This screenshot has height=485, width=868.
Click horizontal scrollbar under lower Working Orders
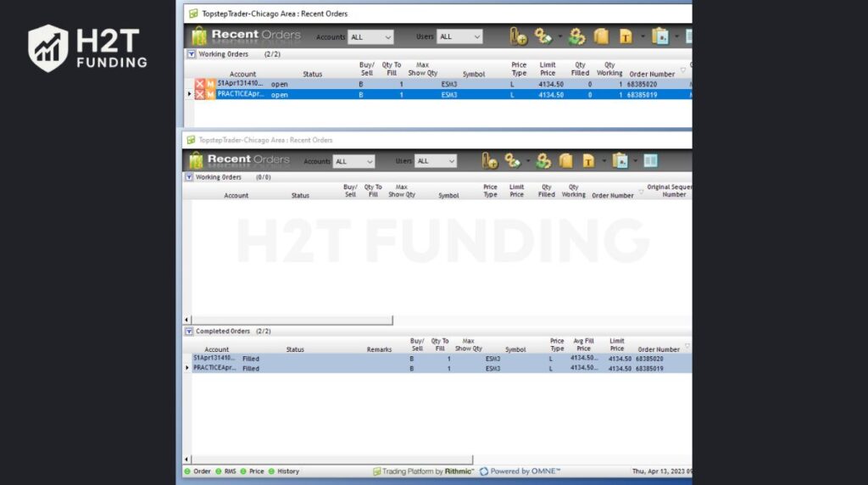click(292, 320)
